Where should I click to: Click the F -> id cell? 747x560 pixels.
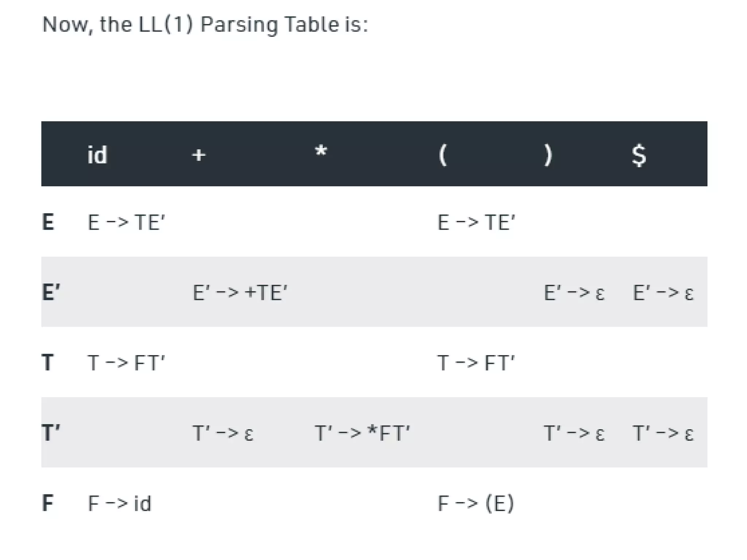coord(119,503)
